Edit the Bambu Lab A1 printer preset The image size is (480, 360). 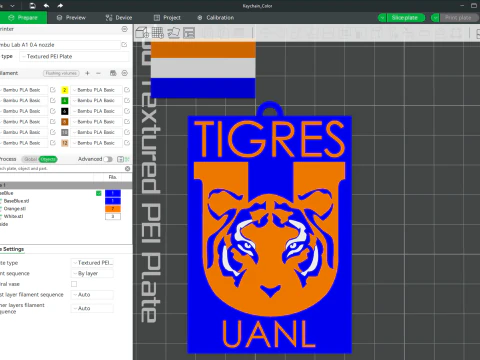pos(124,45)
